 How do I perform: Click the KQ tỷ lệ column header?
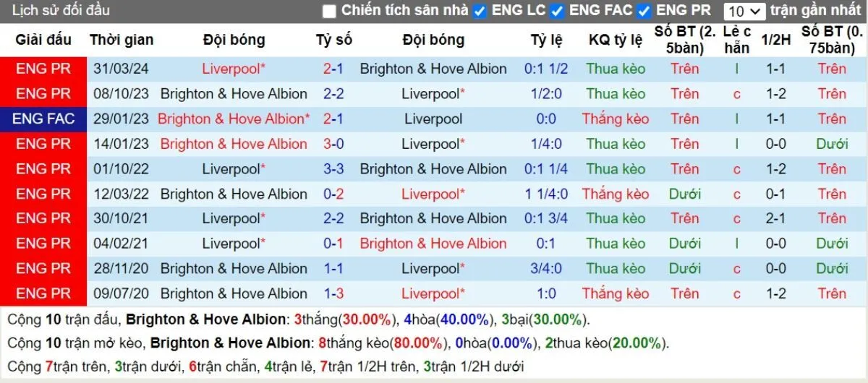click(616, 40)
